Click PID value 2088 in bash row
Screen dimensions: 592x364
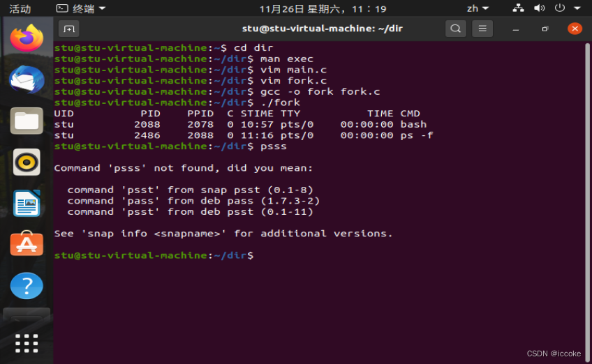pyautogui.click(x=147, y=125)
